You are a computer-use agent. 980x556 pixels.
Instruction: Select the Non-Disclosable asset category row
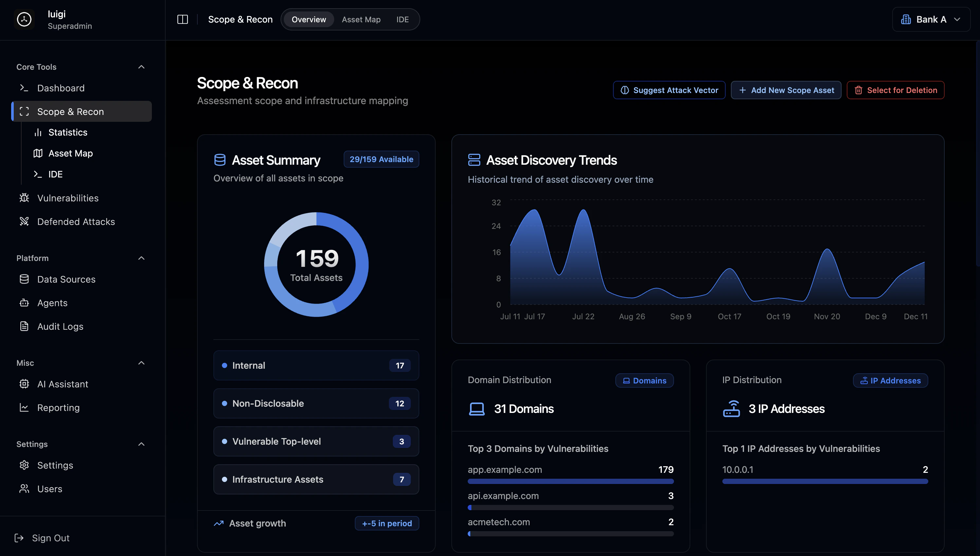(x=316, y=403)
